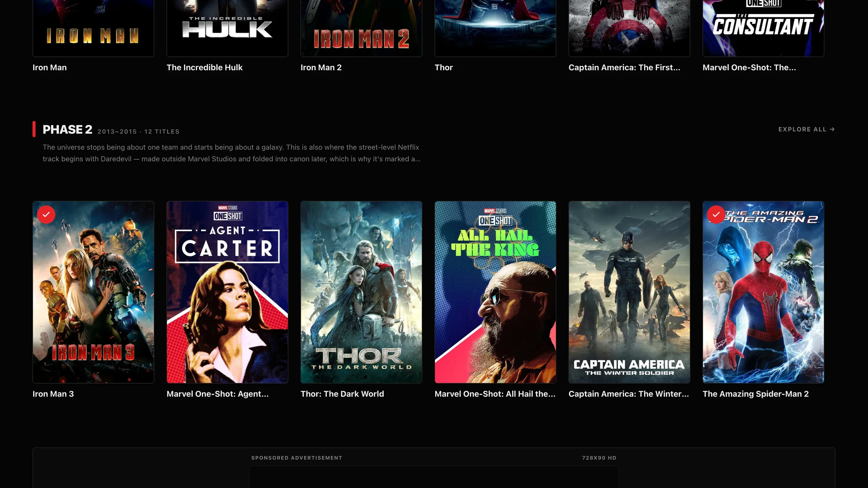Toggle watched checkmark on The Amazing Spider-Man 2
This screenshot has height=488, width=868.
tap(716, 214)
